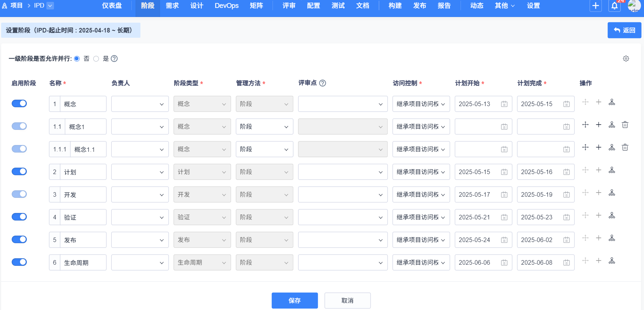
Task: Expand 管理方法 dropdown for 概念1 row
Action: coord(264,127)
